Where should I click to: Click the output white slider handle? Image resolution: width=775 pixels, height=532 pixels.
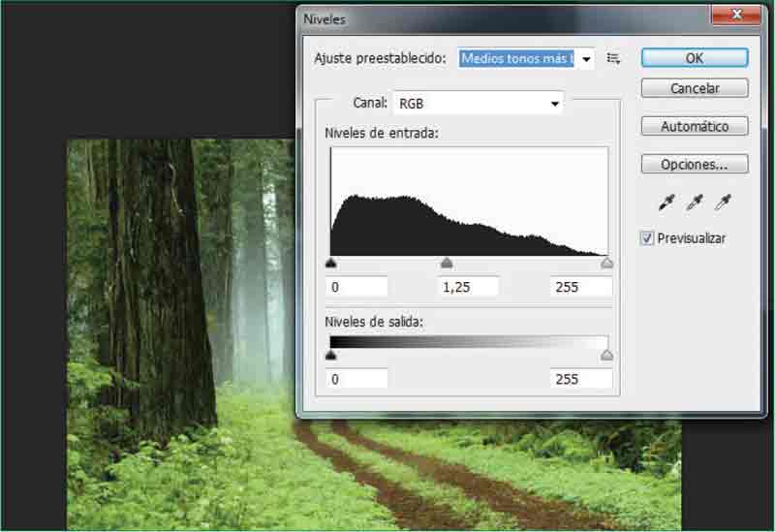click(x=607, y=355)
